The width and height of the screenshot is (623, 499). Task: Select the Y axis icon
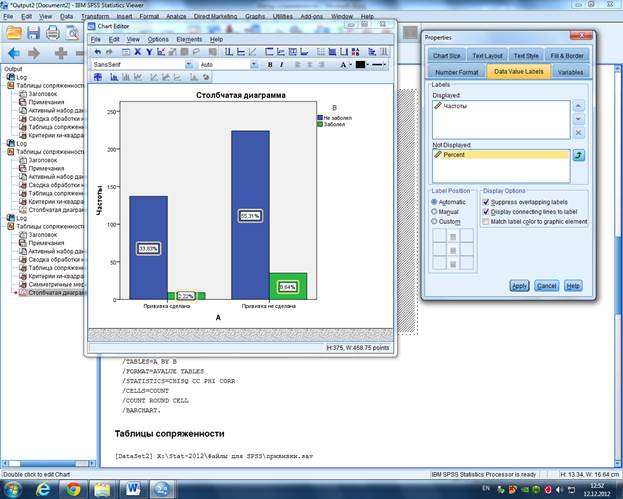149,52
